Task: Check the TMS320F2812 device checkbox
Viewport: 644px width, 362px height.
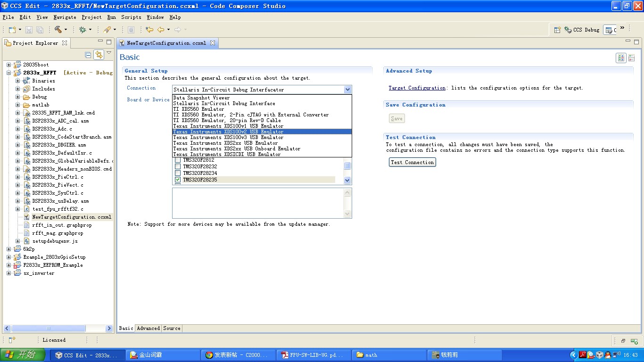Action: (178, 160)
